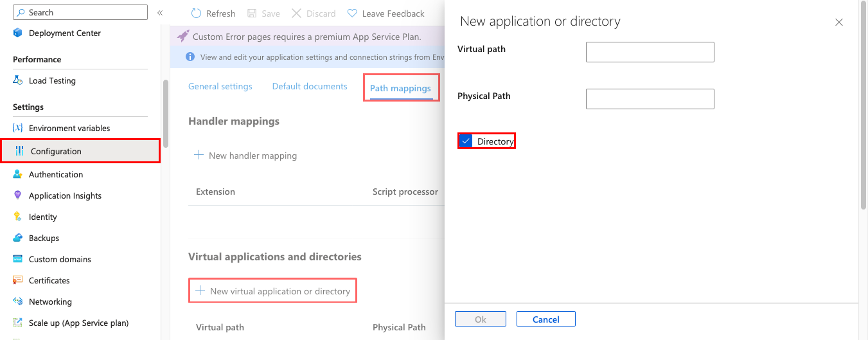
Task: Click Leave Feedback heart button
Action: 385,13
